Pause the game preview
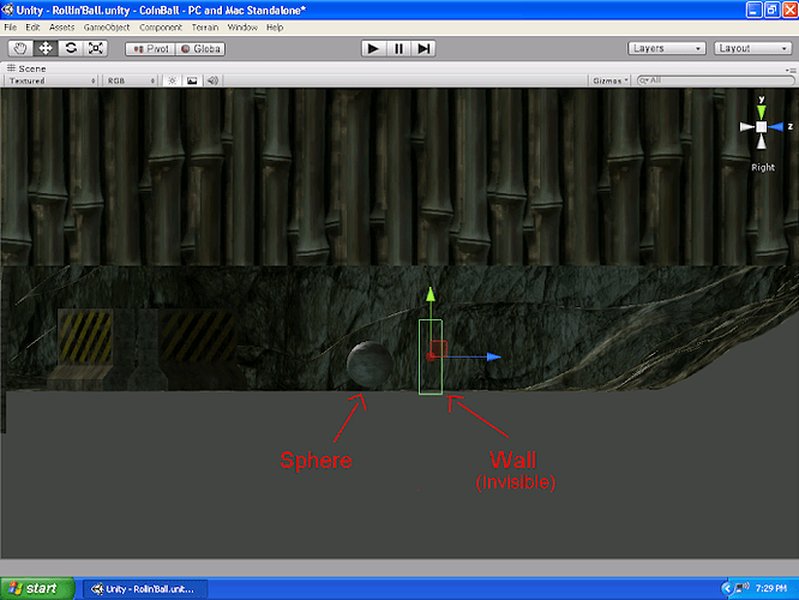Screen dimensions: 799x600 (398, 48)
